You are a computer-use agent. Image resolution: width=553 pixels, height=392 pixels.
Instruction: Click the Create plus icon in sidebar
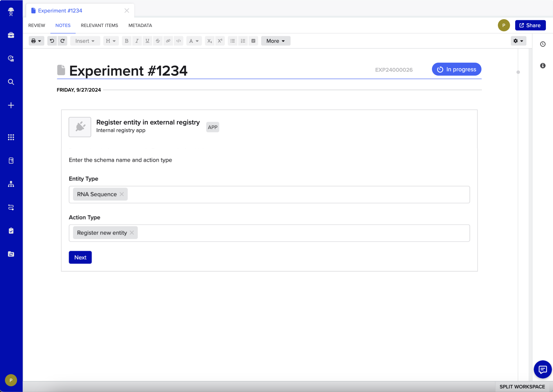click(11, 105)
